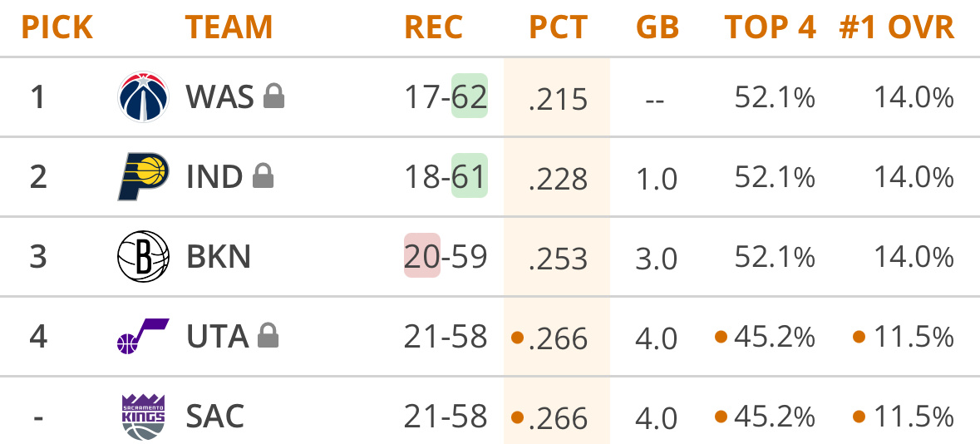Click the green highlighted 62 losses
Image resolution: width=980 pixels, height=444 pixels.
click(469, 97)
